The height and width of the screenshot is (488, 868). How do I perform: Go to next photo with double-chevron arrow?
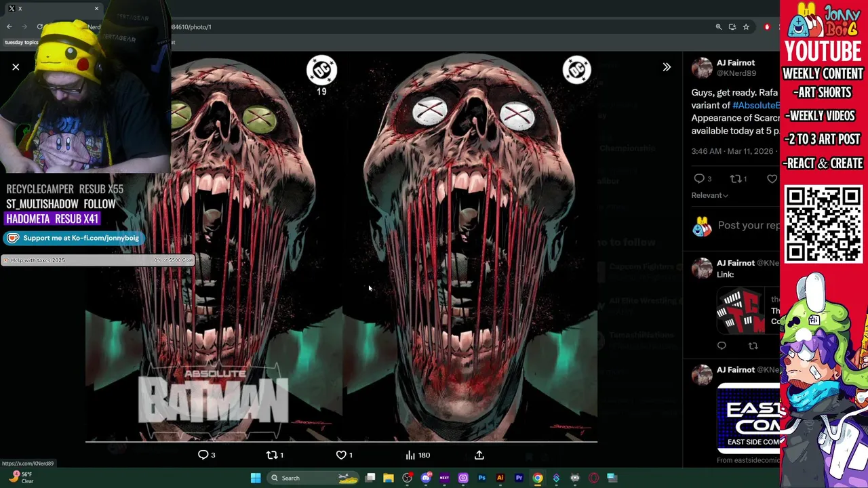coord(667,67)
